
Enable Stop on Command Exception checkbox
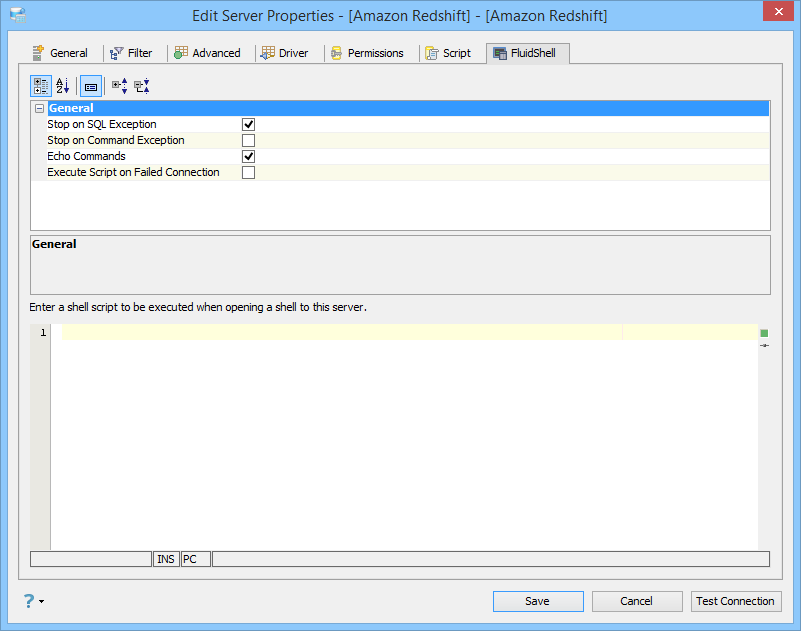click(248, 141)
